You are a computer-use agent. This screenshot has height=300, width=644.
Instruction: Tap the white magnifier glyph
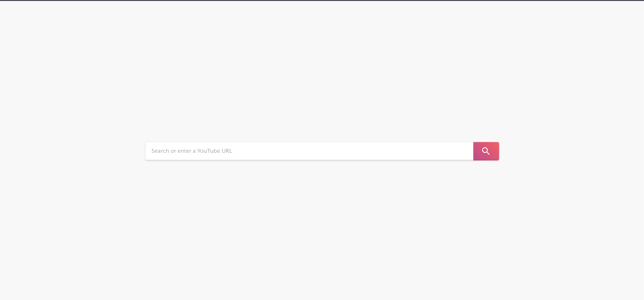coord(486,151)
